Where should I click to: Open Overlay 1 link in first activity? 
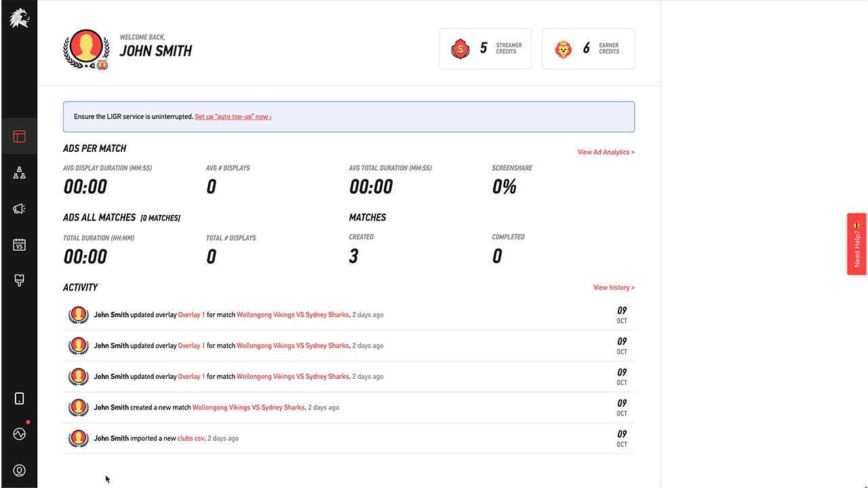pos(191,314)
